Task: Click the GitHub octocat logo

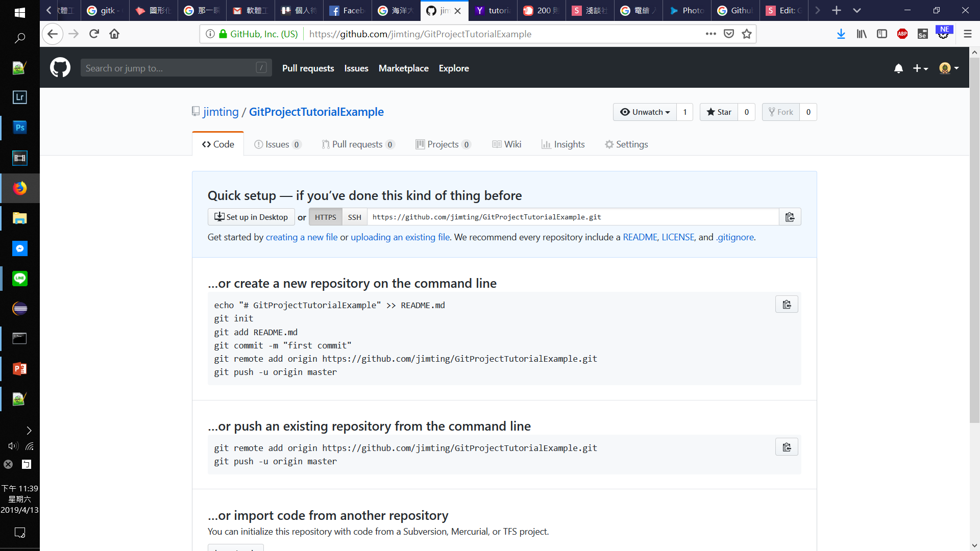Action: click(x=60, y=68)
